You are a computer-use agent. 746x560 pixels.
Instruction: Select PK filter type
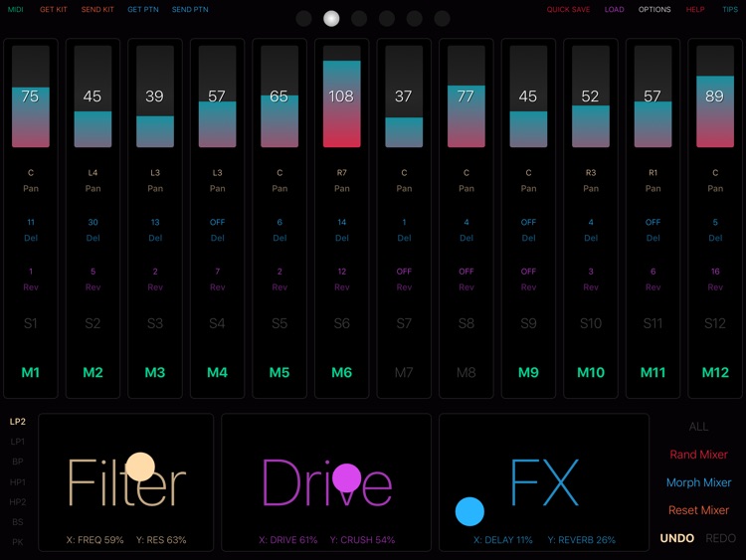[18, 542]
